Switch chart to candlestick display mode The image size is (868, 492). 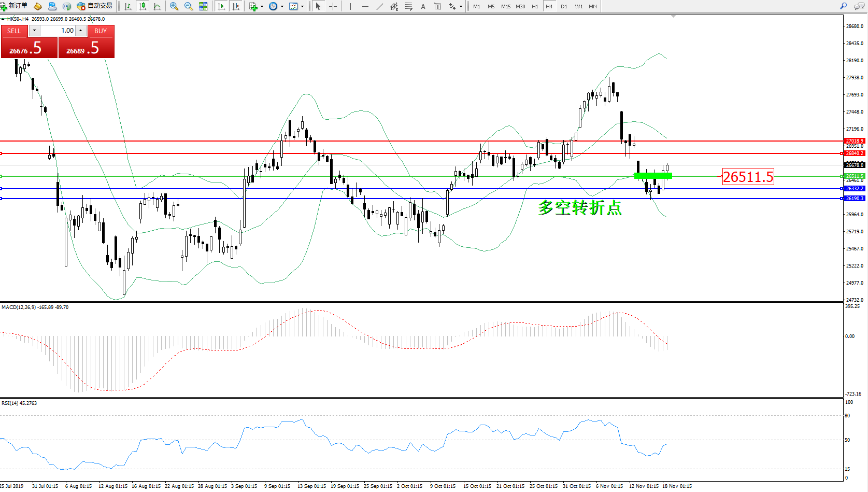[x=143, y=6]
